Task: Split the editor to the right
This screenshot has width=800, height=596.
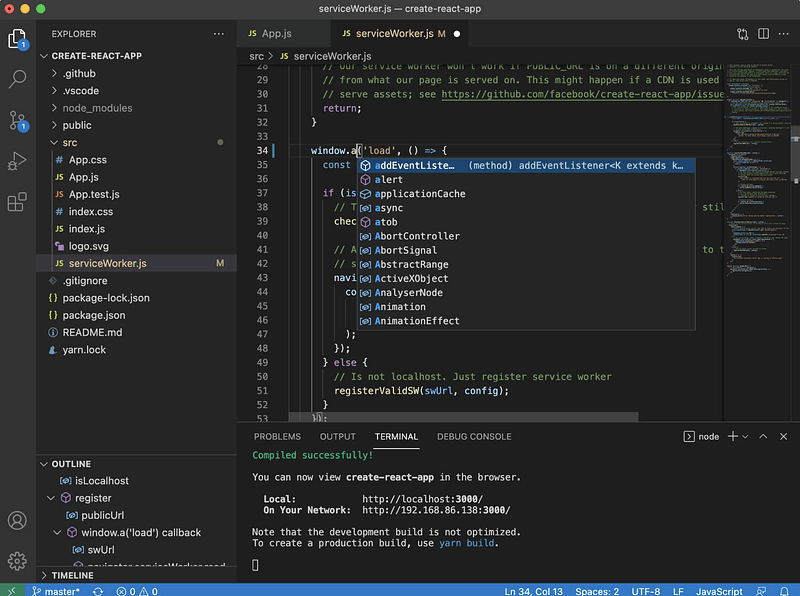Action: tap(764, 34)
